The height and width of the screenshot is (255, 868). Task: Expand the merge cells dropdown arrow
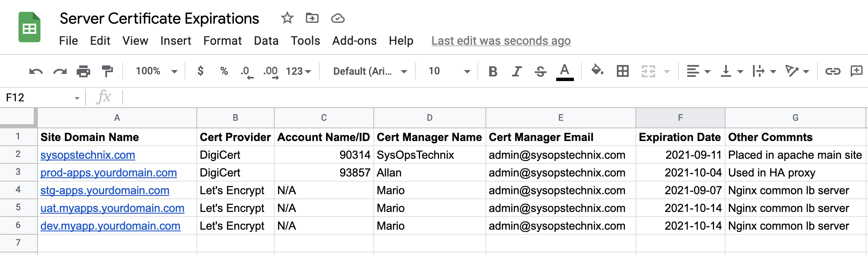tap(667, 71)
